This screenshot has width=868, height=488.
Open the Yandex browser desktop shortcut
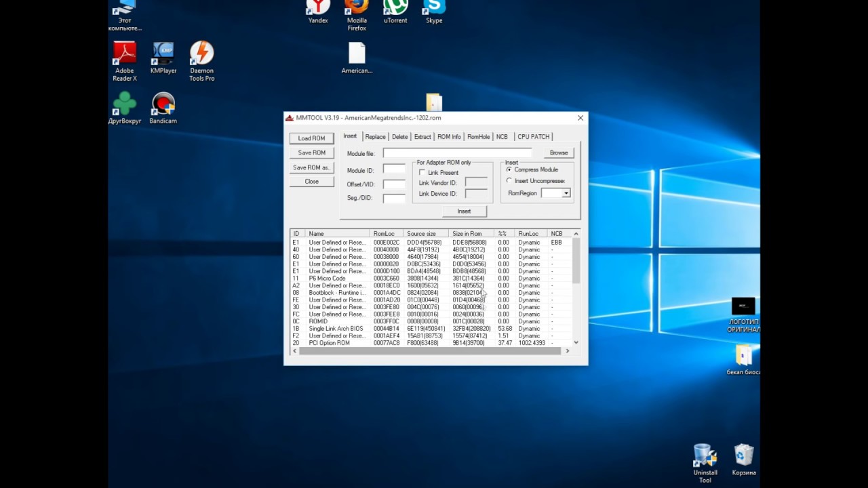click(317, 12)
